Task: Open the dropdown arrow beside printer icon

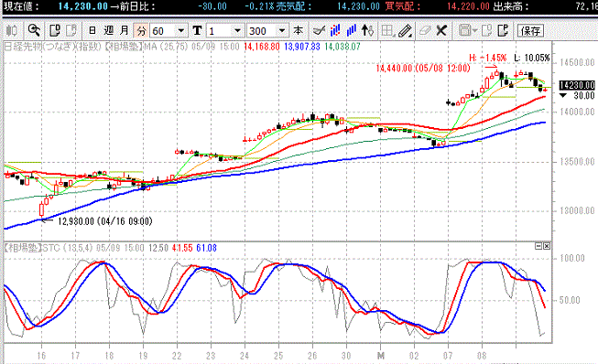Action: pyautogui.click(x=474, y=30)
